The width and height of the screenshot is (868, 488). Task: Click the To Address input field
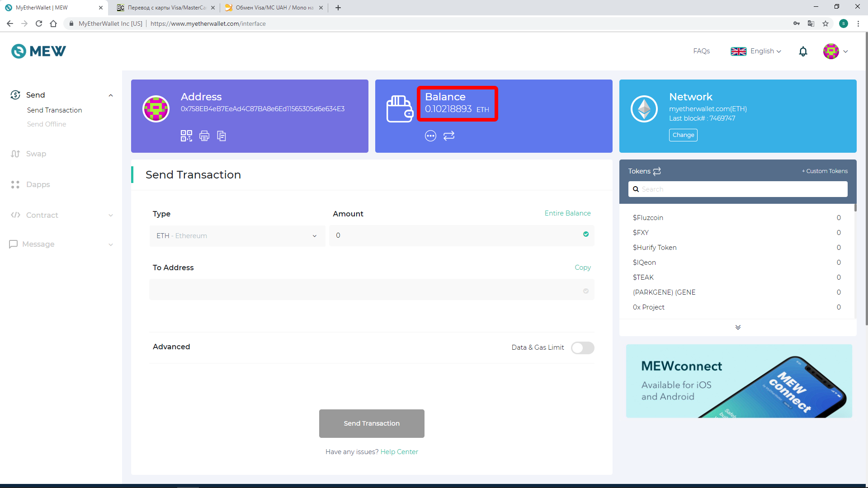tap(372, 290)
